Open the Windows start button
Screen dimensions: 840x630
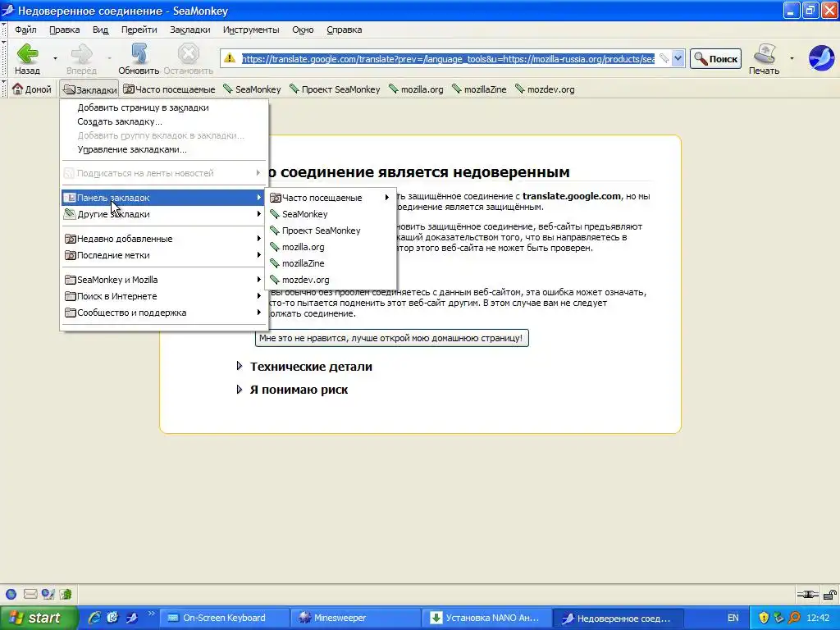click(x=39, y=618)
